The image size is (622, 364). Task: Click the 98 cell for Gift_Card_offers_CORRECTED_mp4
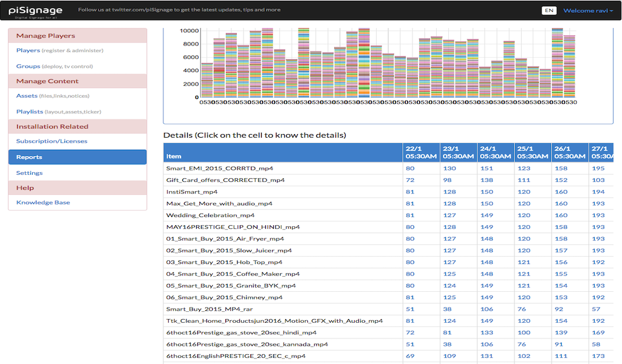(448, 180)
